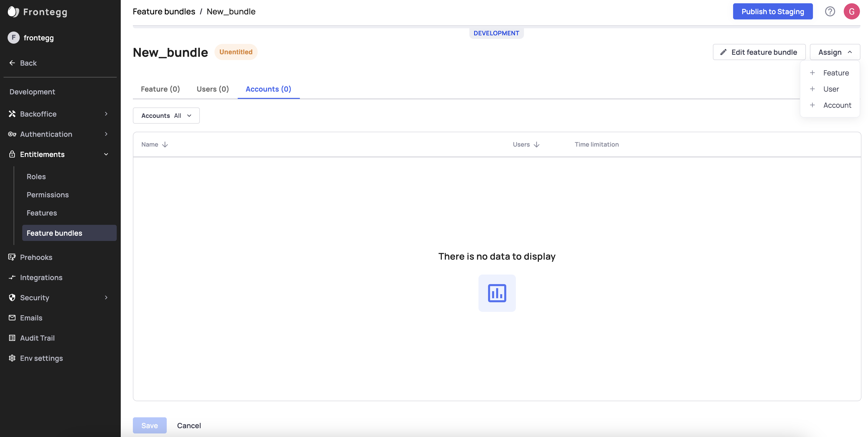The height and width of the screenshot is (437, 868).
Task: Switch to the Users (0) tab
Action: (x=213, y=89)
